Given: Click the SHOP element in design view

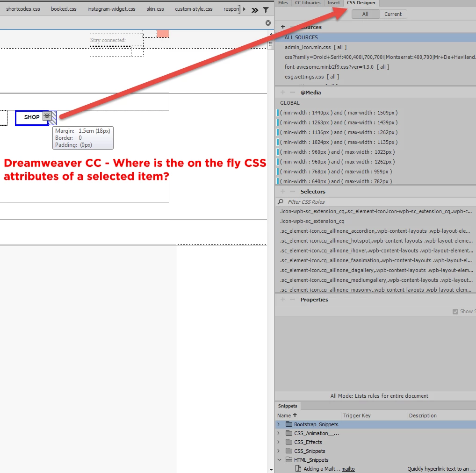Looking at the screenshot, I should 32,117.
